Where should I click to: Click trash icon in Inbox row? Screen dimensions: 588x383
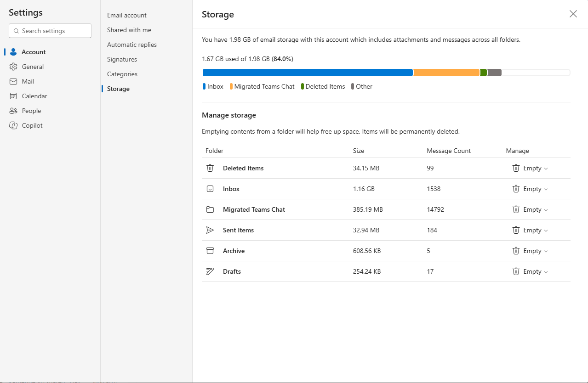click(516, 189)
